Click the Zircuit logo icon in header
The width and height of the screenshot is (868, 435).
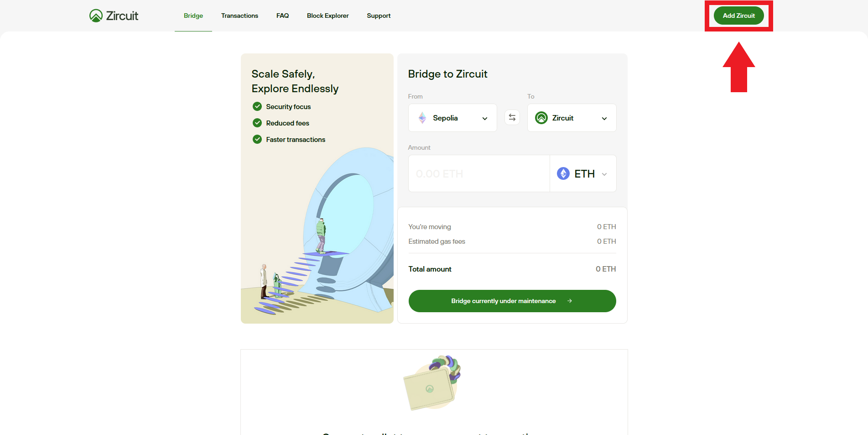point(96,16)
